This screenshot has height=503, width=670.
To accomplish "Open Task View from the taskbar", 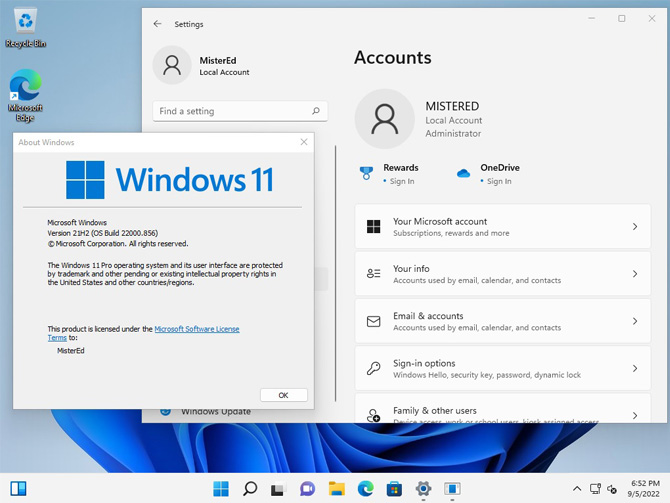I will [279, 489].
